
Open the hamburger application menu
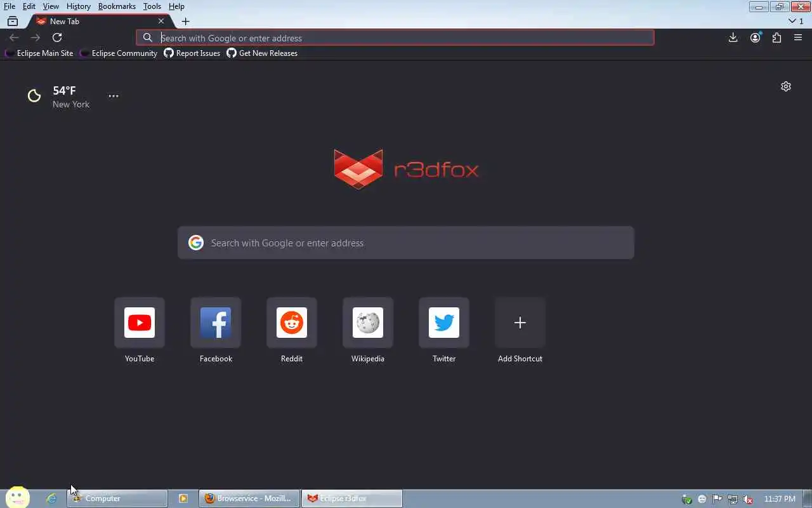798,37
